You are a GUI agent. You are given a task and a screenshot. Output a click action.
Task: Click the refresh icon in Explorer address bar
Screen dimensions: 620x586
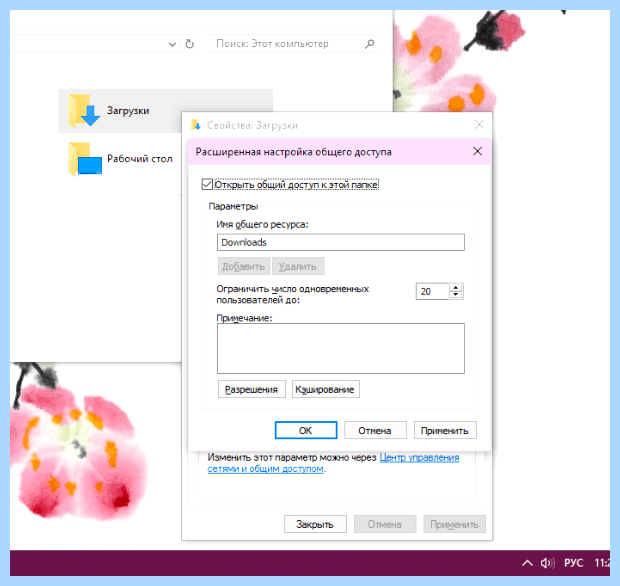click(189, 44)
